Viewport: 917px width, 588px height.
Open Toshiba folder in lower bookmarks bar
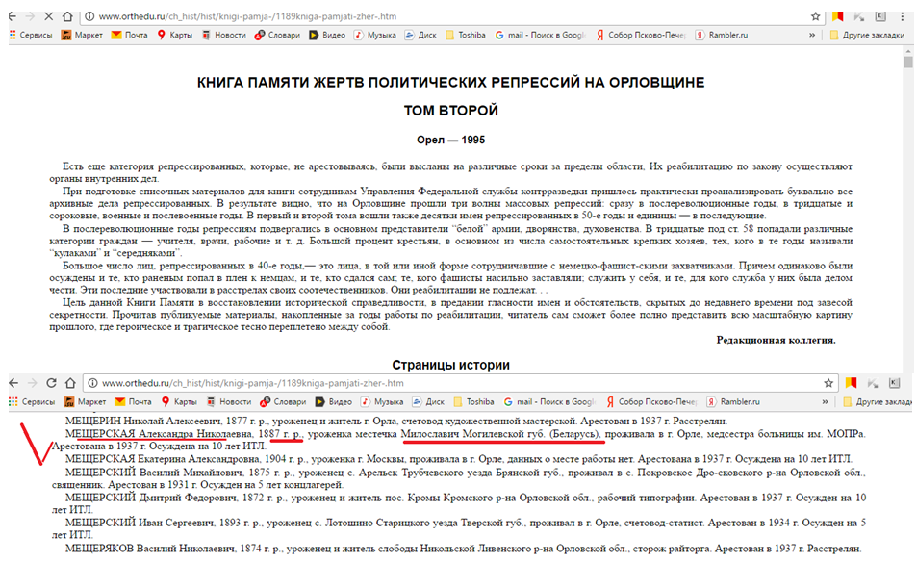473,402
